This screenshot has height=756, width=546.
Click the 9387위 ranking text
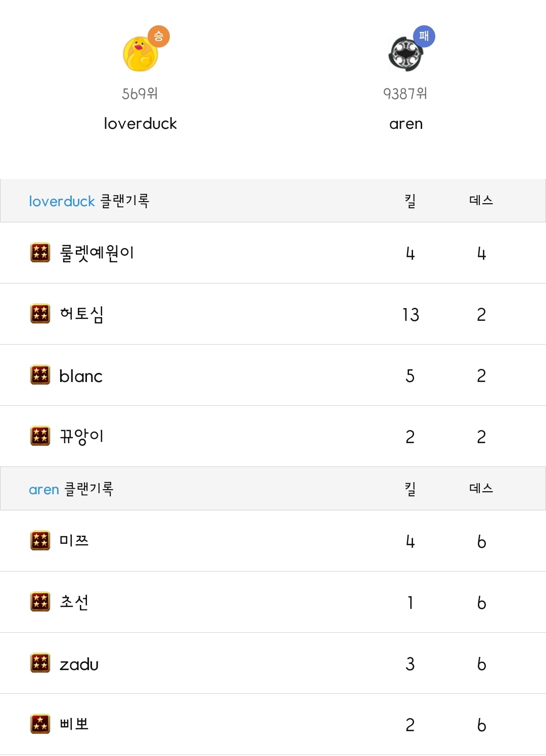tap(405, 93)
